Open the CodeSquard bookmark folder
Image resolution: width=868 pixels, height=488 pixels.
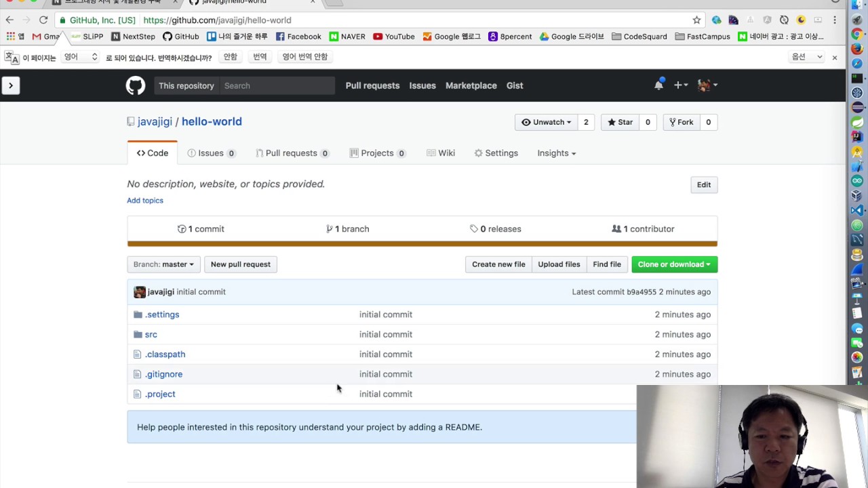[x=639, y=37]
